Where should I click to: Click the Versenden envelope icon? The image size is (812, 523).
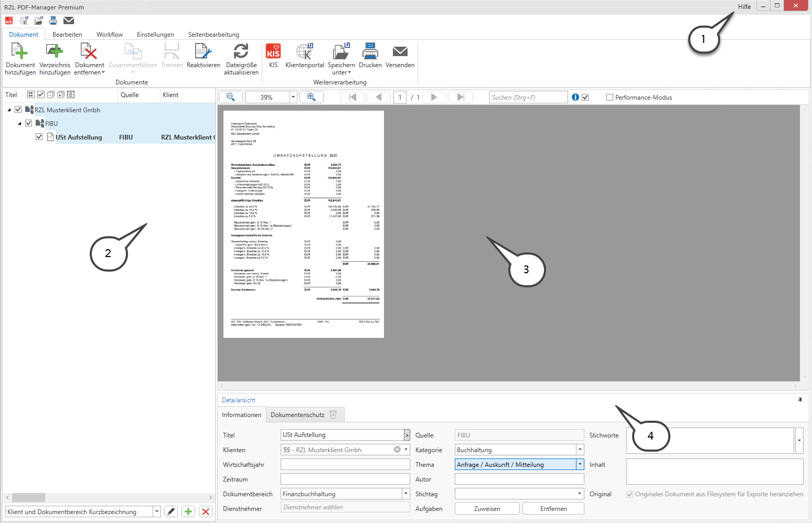(400, 52)
